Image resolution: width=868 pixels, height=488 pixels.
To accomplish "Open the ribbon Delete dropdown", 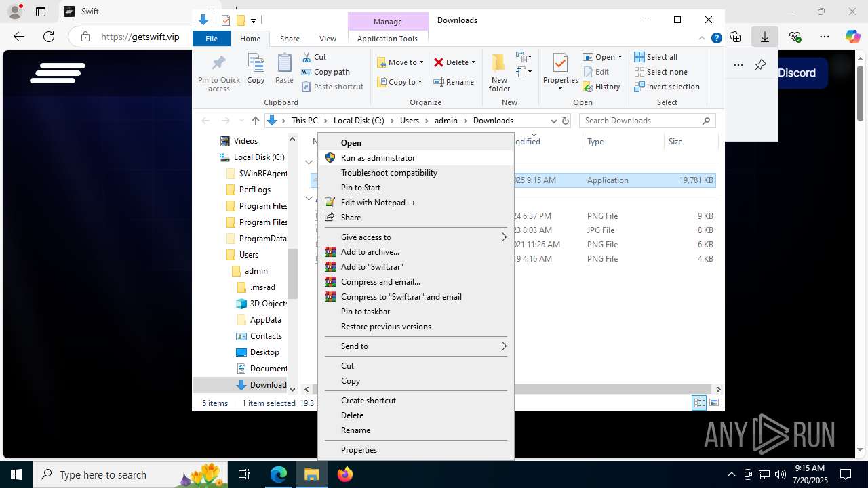I will click(x=455, y=62).
